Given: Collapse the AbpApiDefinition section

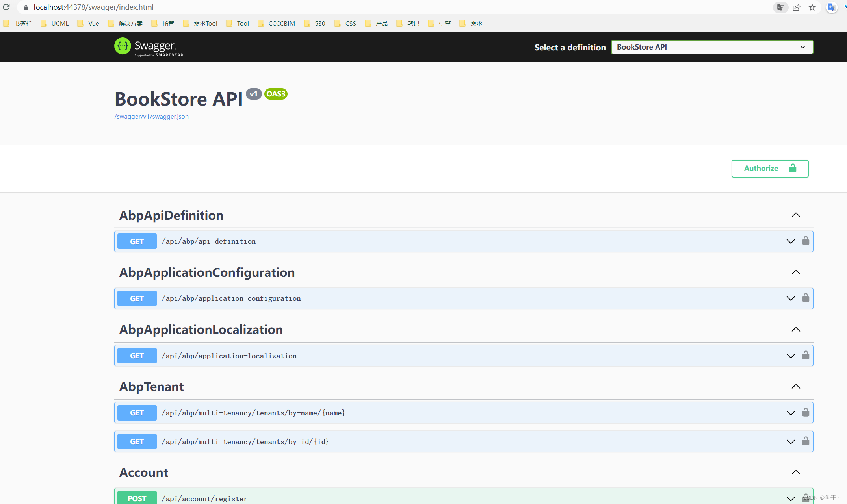Looking at the screenshot, I should click(x=795, y=215).
